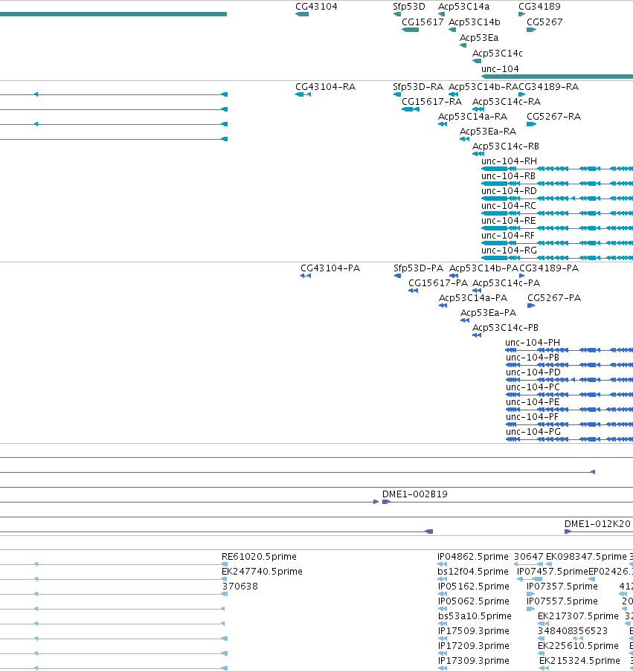
Task: Select the CG15617 gene feature
Action: [x=410, y=30]
